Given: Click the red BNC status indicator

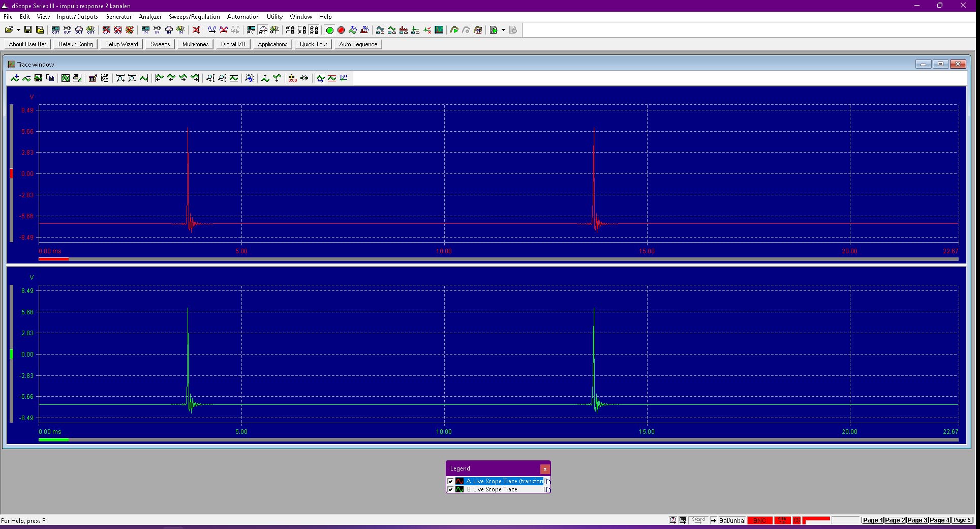Looking at the screenshot, I should coord(760,520).
